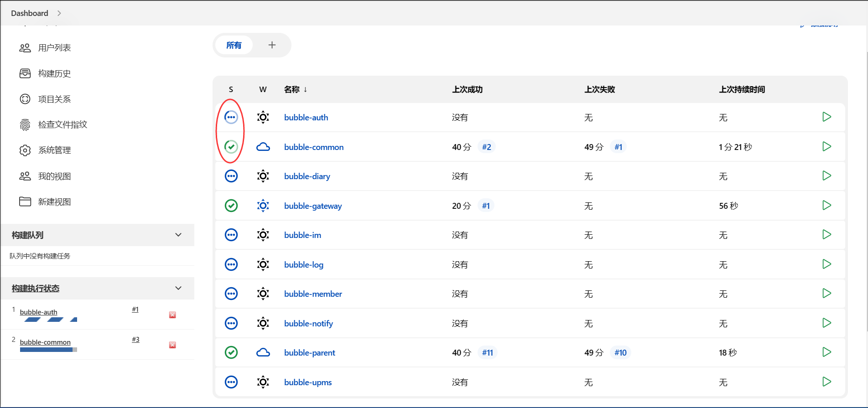Viewport: 868px width, 408px height.
Task: Open bubble-common in the executor list
Action: pos(45,342)
